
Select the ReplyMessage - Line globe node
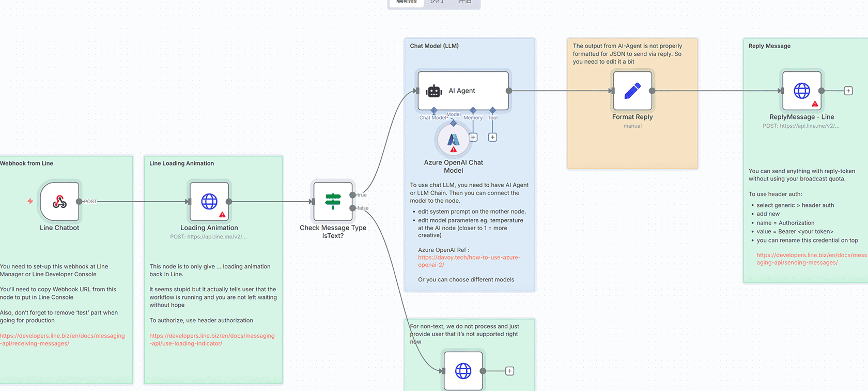click(801, 91)
